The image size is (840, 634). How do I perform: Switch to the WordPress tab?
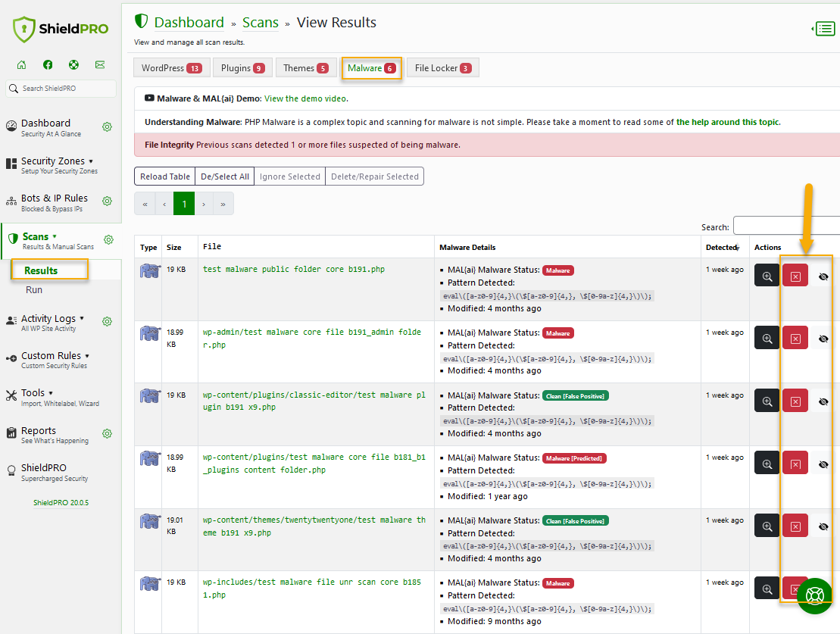[171, 68]
